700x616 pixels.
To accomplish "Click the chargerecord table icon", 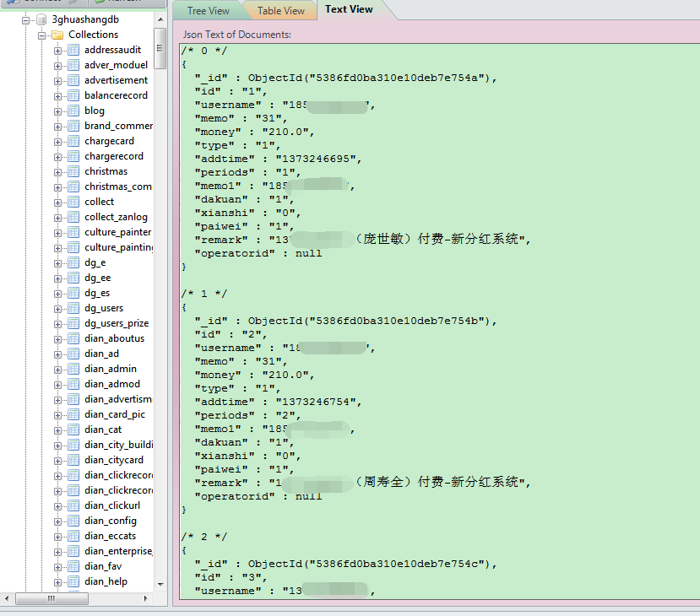I will (x=73, y=156).
